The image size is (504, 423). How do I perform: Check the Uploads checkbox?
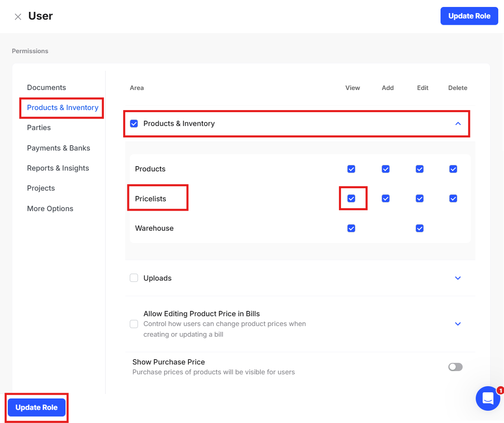pos(134,278)
